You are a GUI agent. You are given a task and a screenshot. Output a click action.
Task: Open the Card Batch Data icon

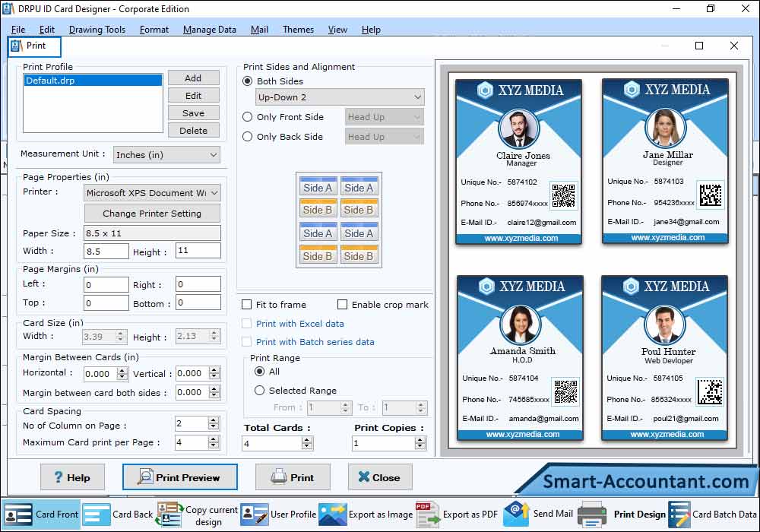[679, 514]
